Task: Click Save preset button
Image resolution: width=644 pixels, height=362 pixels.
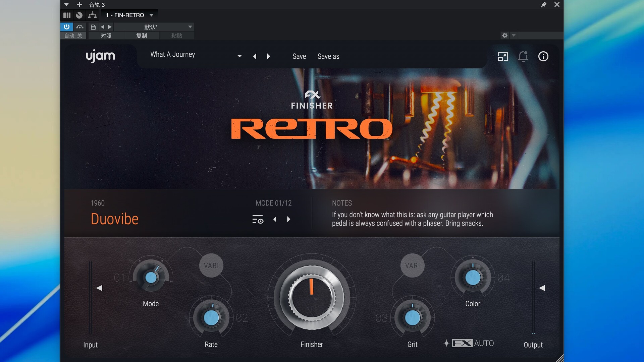Action: (x=299, y=56)
